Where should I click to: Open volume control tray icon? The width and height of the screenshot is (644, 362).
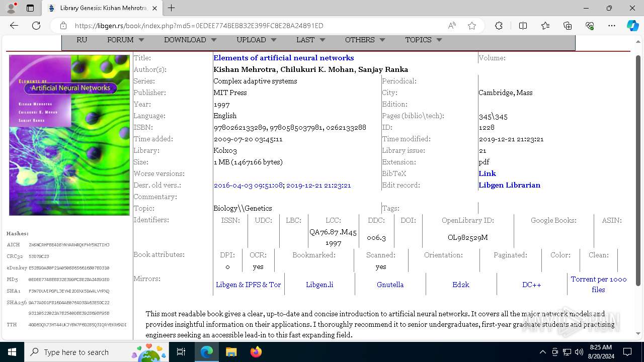click(x=579, y=352)
